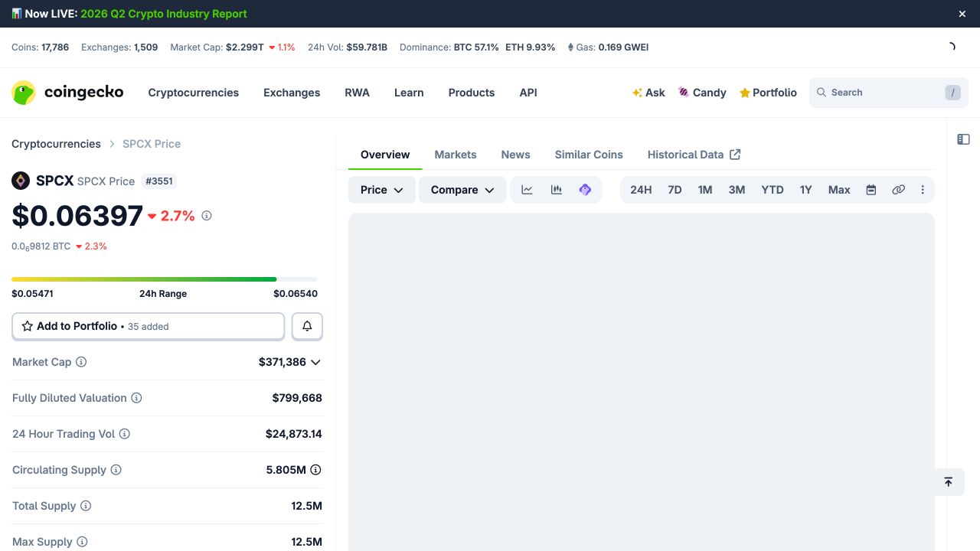Focus the Search input field
This screenshot has width=980, height=551.
pyautogui.click(x=889, y=93)
